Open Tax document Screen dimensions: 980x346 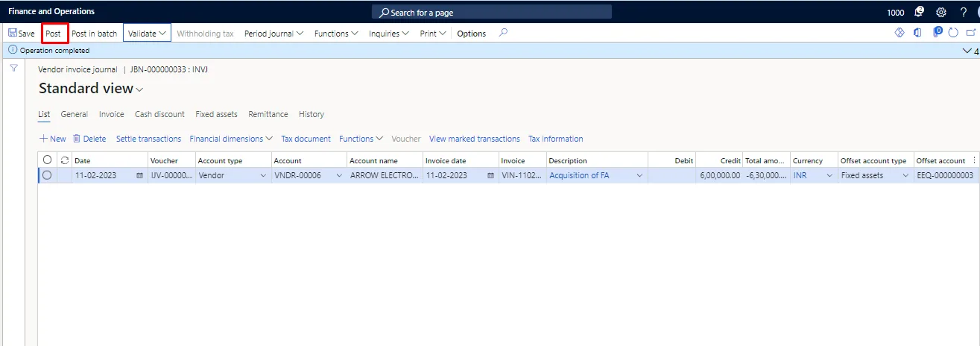coord(306,139)
